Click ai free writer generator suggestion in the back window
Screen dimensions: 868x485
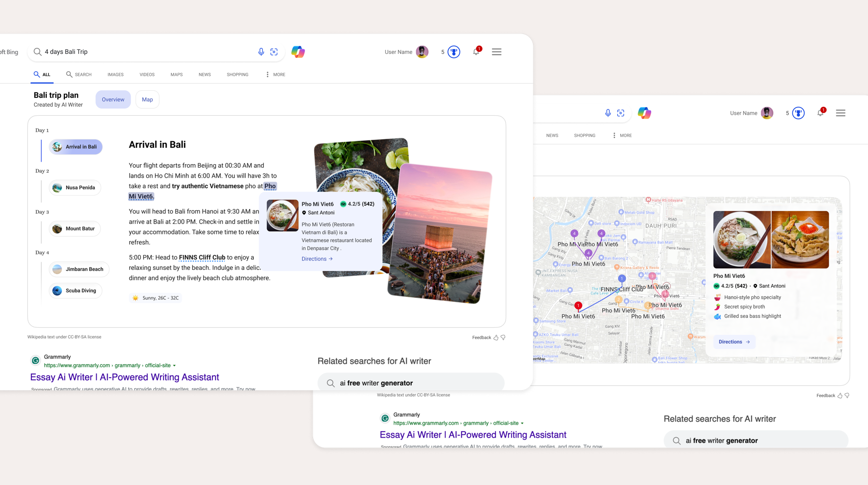(756, 439)
